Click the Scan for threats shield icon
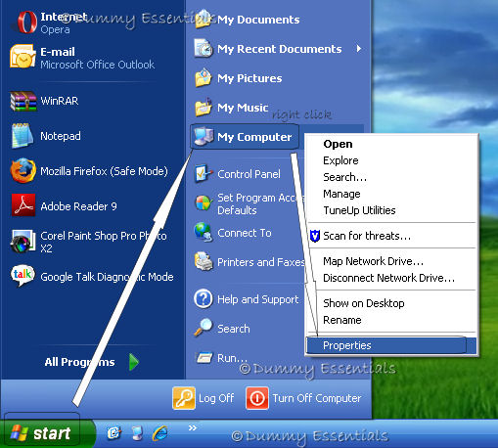 [315, 236]
